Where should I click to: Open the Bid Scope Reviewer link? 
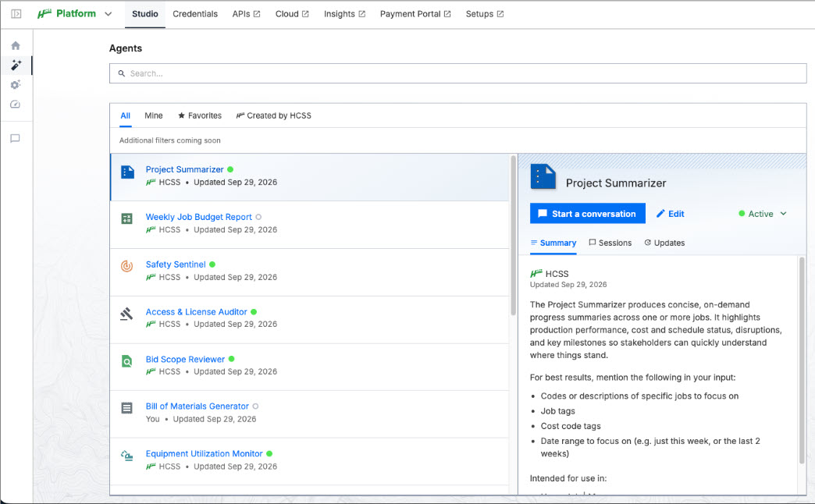pos(185,360)
